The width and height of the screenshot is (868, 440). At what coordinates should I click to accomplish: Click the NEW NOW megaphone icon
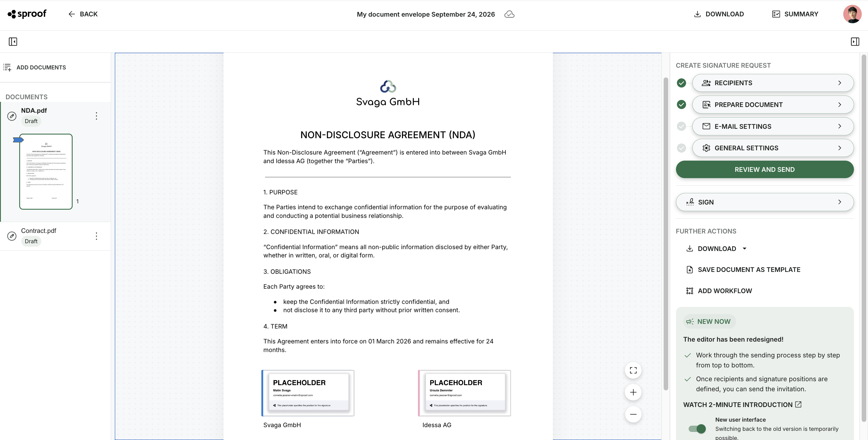point(690,322)
